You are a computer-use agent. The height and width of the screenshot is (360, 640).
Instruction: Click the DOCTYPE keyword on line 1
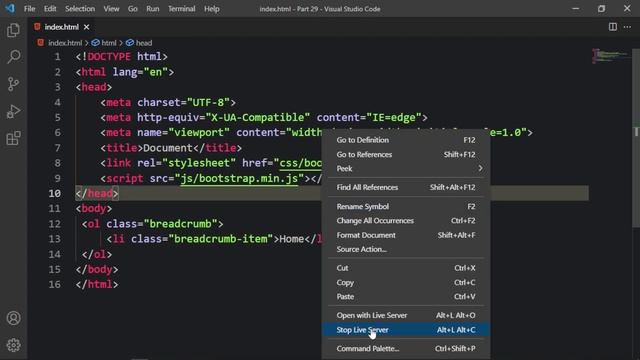tap(109, 57)
